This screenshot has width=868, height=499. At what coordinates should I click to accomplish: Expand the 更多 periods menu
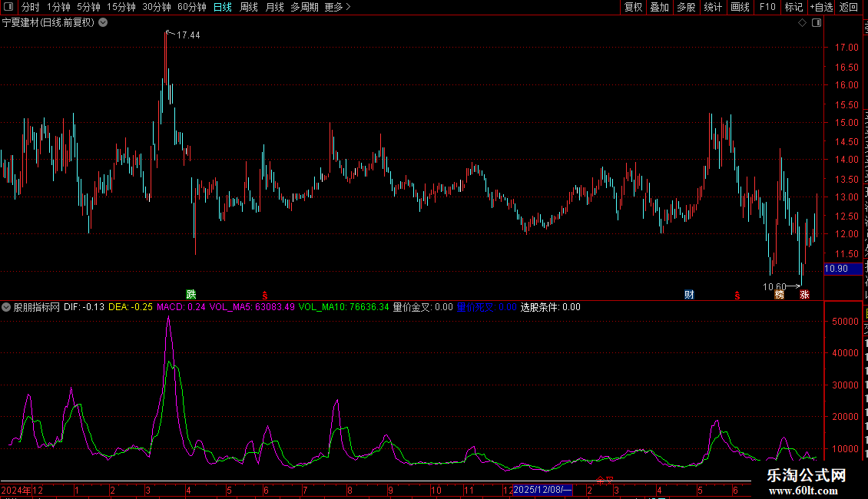tap(337, 7)
